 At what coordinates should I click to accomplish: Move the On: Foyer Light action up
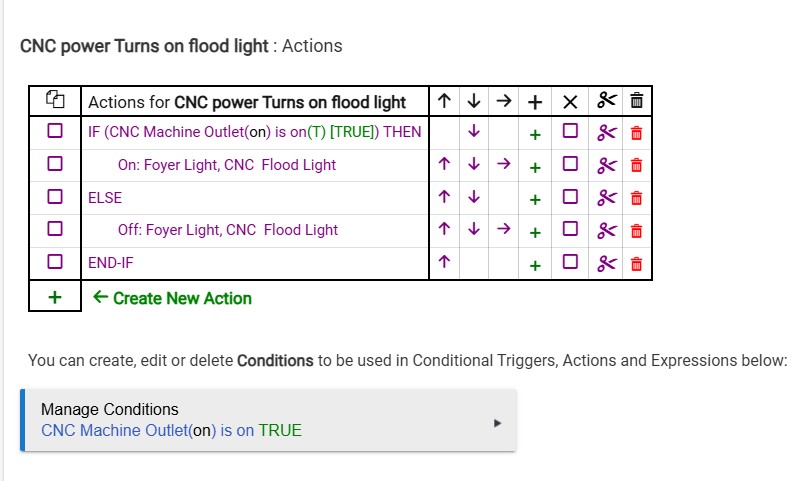(x=444, y=165)
